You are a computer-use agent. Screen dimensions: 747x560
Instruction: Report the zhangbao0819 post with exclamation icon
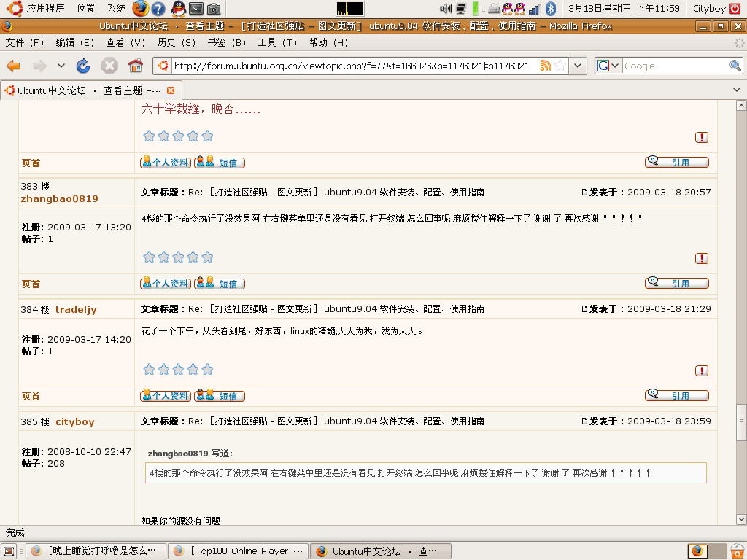[701, 259]
